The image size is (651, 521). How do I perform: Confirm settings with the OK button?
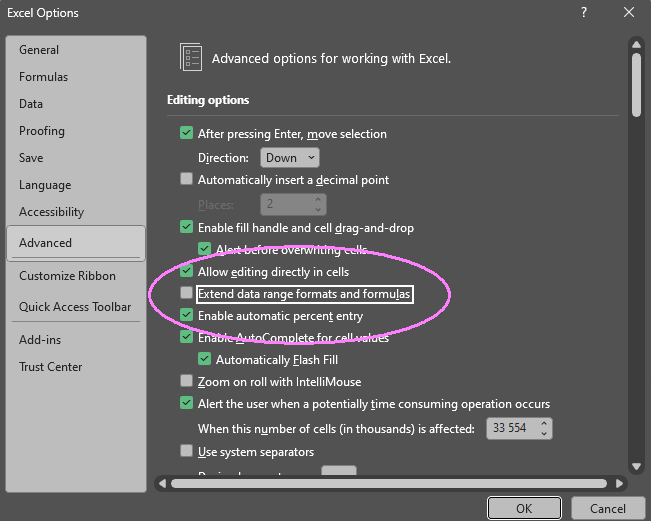(x=524, y=509)
